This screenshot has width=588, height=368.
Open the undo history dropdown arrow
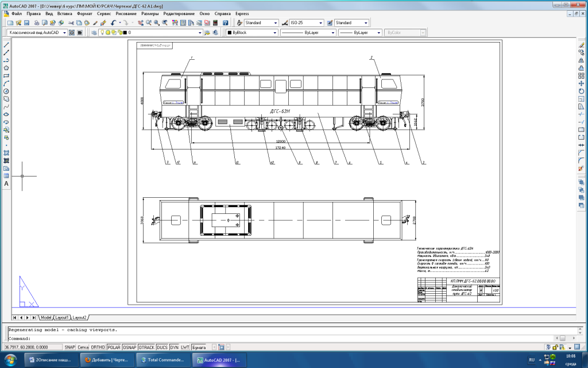click(120, 23)
